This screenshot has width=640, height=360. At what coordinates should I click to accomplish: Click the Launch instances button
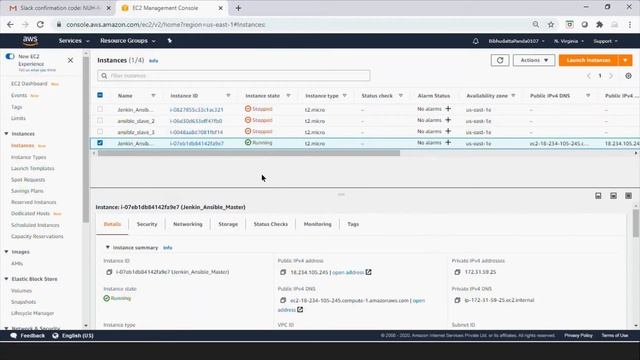point(589,60)
